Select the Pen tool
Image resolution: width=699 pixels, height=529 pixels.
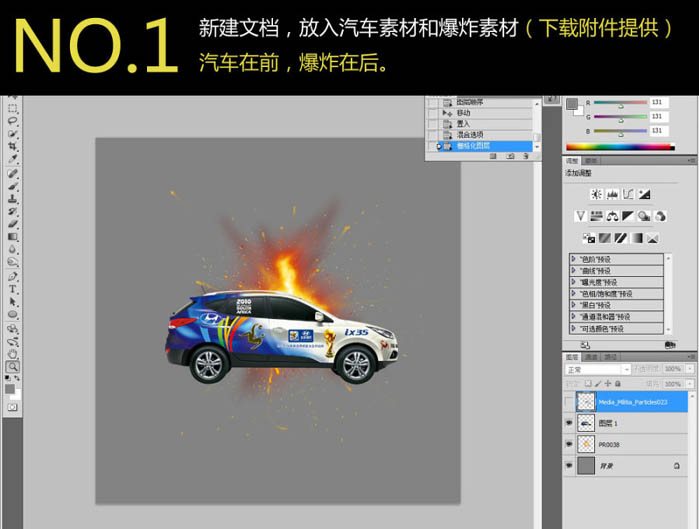point(12,276)
